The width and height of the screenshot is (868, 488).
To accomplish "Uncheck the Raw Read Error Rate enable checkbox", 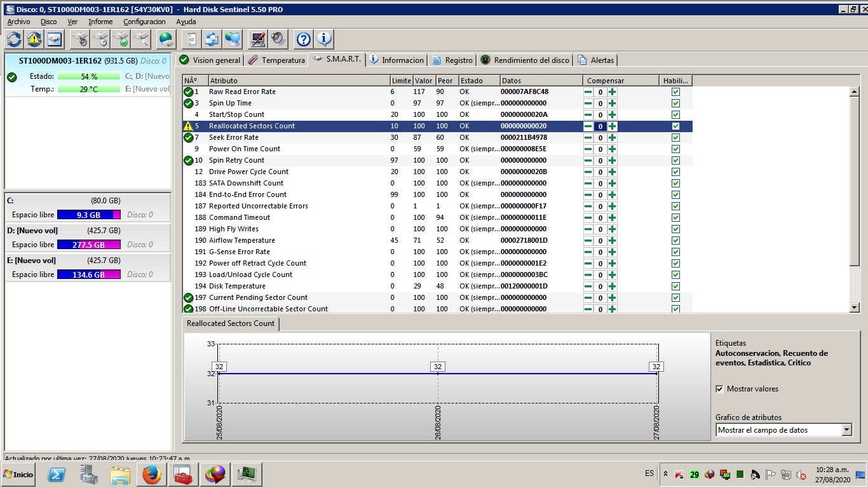I will coord(675,91).
